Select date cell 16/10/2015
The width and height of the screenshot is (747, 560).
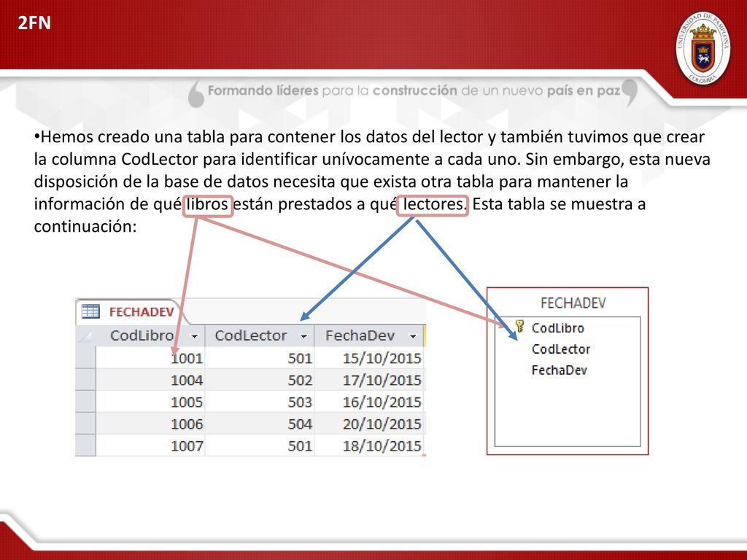pyautogui.click(x=368, y=402)
